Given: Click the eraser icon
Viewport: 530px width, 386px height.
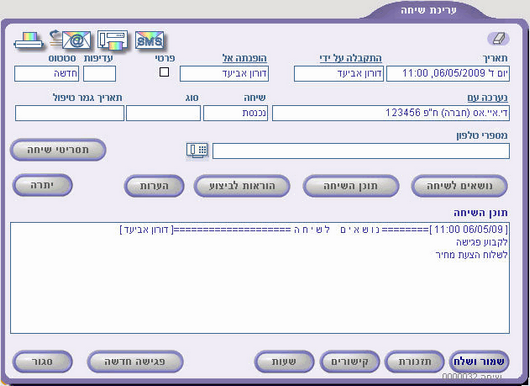Looking at the screenshot, I should click(498, 39).
